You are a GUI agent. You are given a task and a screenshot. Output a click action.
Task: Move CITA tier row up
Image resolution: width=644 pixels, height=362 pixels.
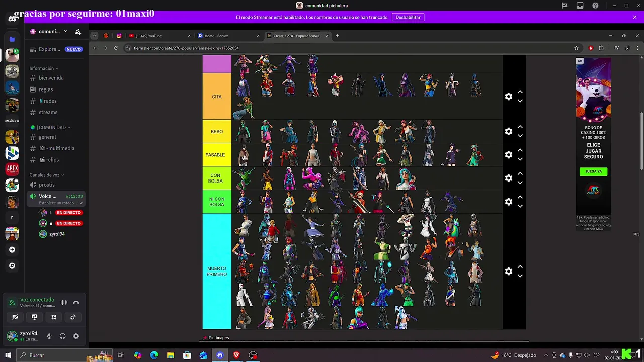[x=520, y=93]
